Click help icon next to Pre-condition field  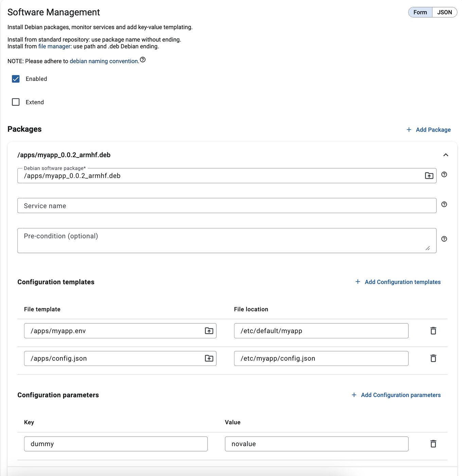(444, 239)
